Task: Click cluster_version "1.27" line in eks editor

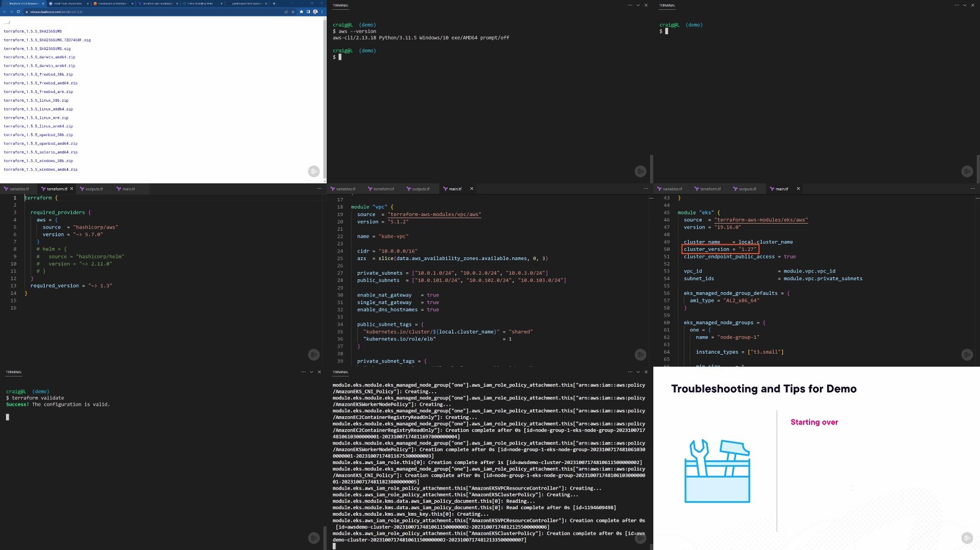Action: 720,249
